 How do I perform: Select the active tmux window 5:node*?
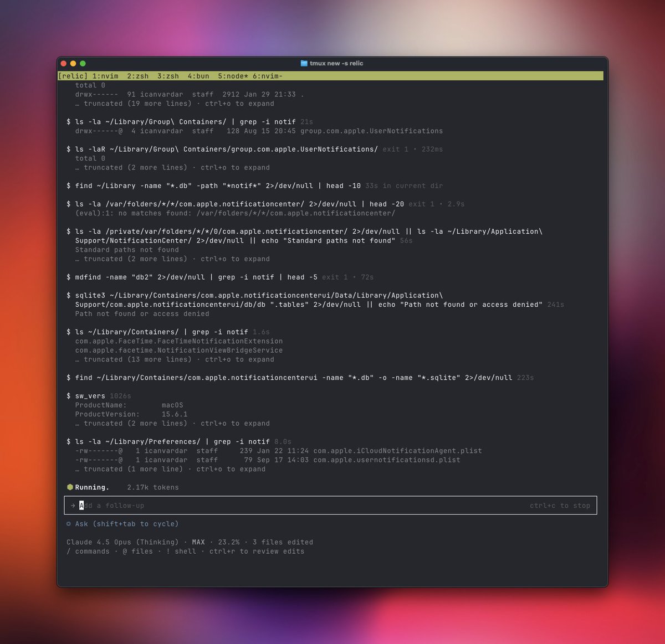pos(233,76)
